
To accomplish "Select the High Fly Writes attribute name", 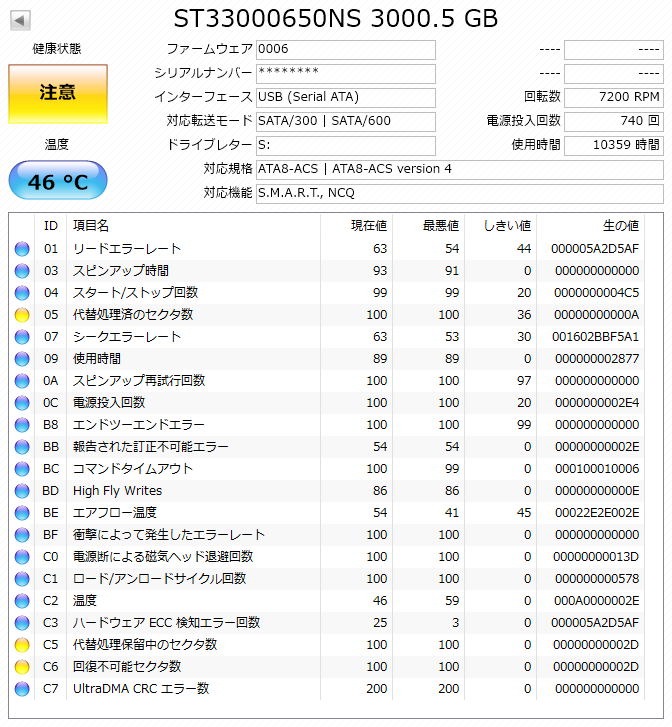I will [x=117, y=491].
